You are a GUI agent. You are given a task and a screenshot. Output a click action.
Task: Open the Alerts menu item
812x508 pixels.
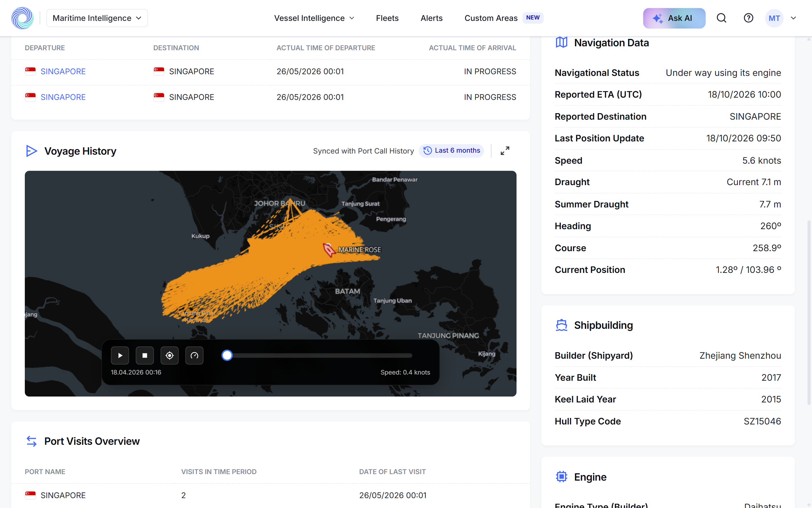click(431, 18)
